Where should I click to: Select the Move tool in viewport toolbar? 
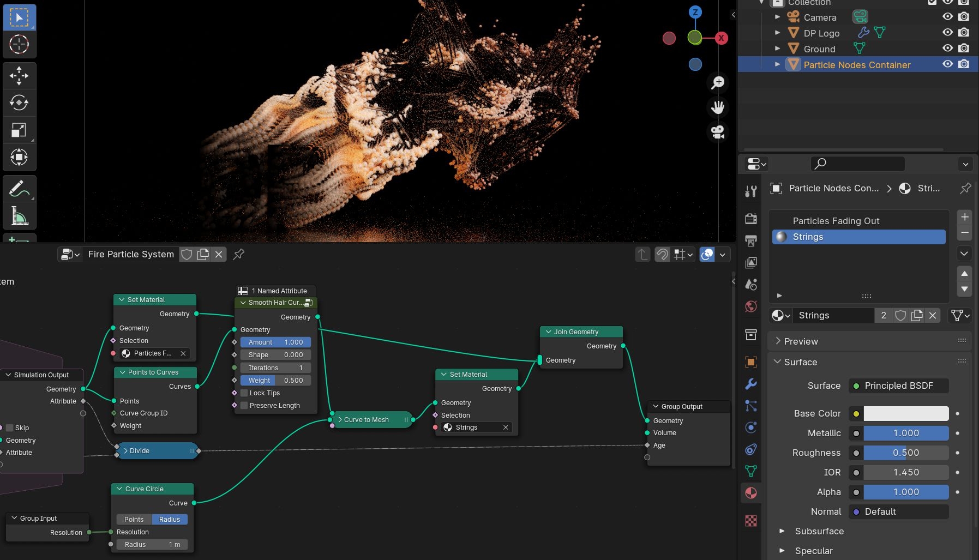coord(19,76)
